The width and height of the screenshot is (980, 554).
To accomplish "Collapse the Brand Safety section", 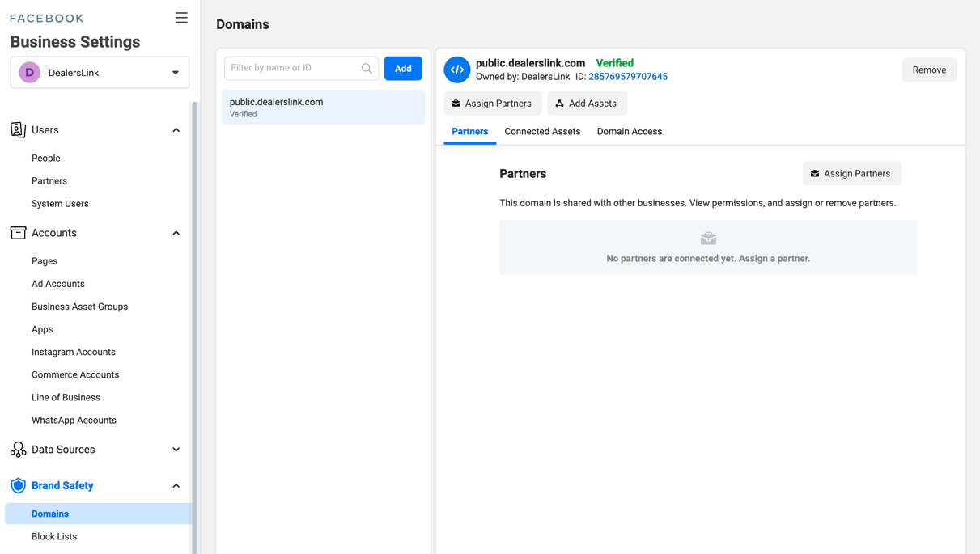I will [176, 486].
